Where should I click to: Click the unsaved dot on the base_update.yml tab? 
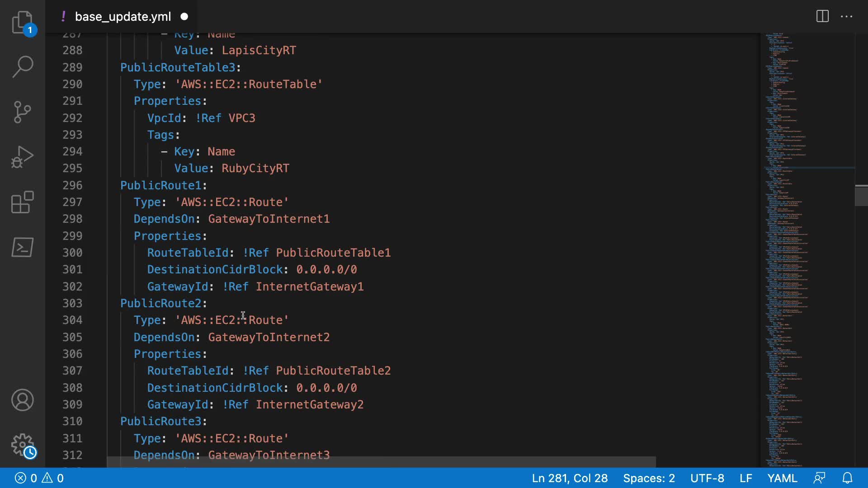tap(184, 17)
